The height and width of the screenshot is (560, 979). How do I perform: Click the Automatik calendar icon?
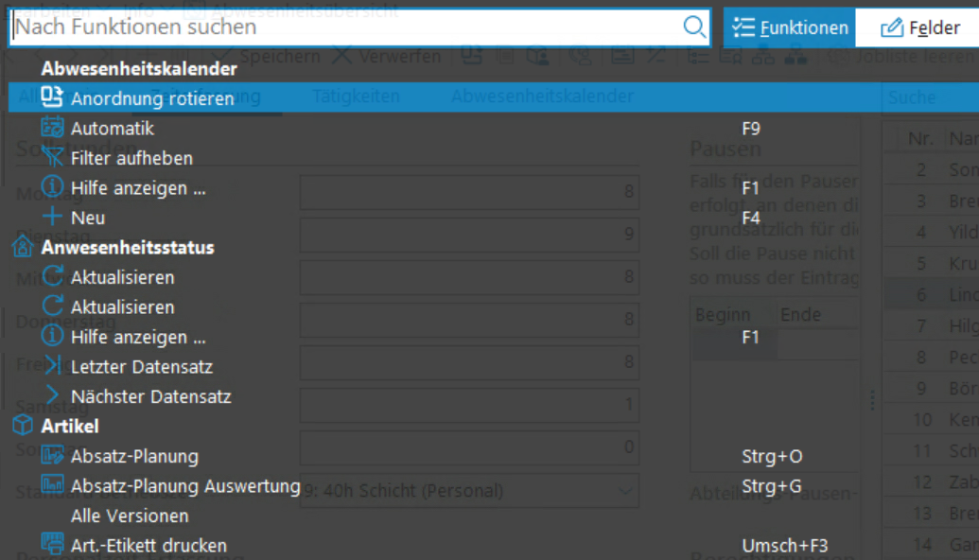tap(52, 128)
